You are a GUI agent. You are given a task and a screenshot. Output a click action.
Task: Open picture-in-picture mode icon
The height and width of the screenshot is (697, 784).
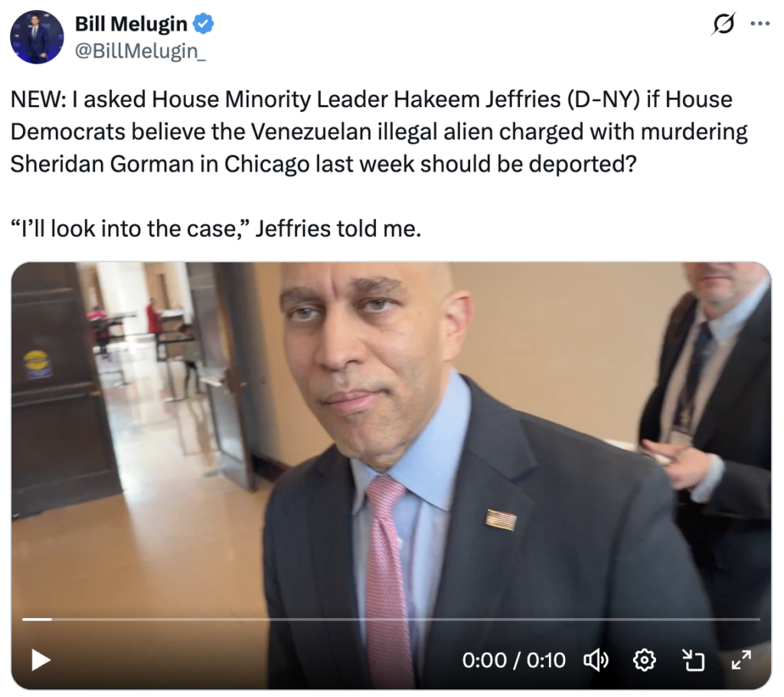(693, 660)
